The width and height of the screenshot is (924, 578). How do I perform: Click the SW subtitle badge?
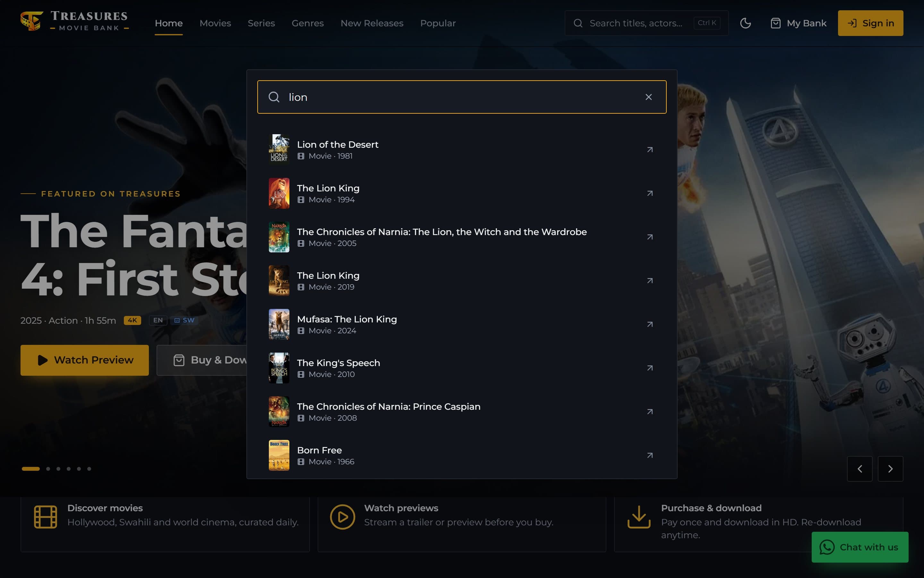(x=184, y=320)
